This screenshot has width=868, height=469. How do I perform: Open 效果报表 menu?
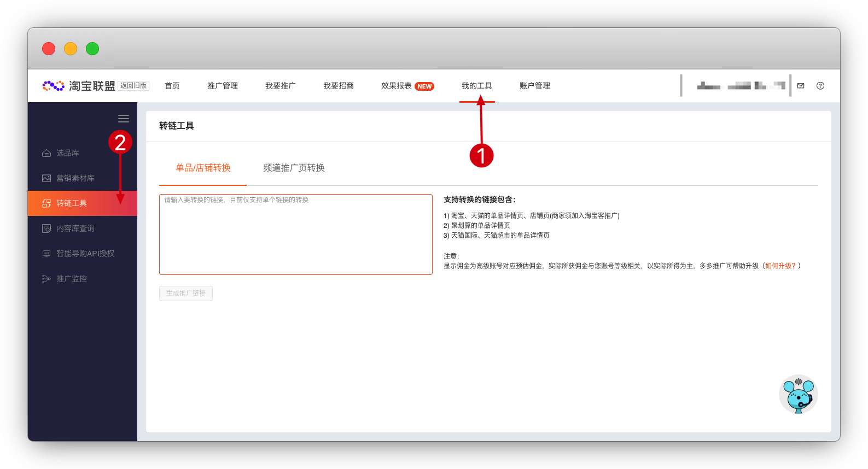tap(397, 86)
